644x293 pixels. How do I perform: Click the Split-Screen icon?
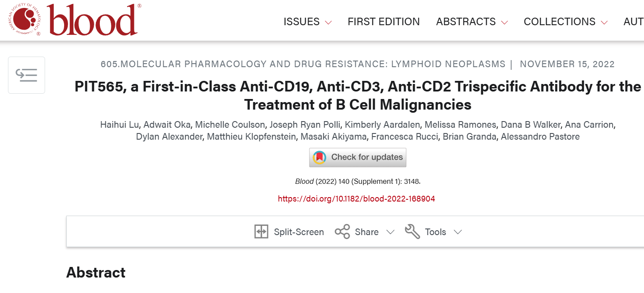click(x=261, y=232)
